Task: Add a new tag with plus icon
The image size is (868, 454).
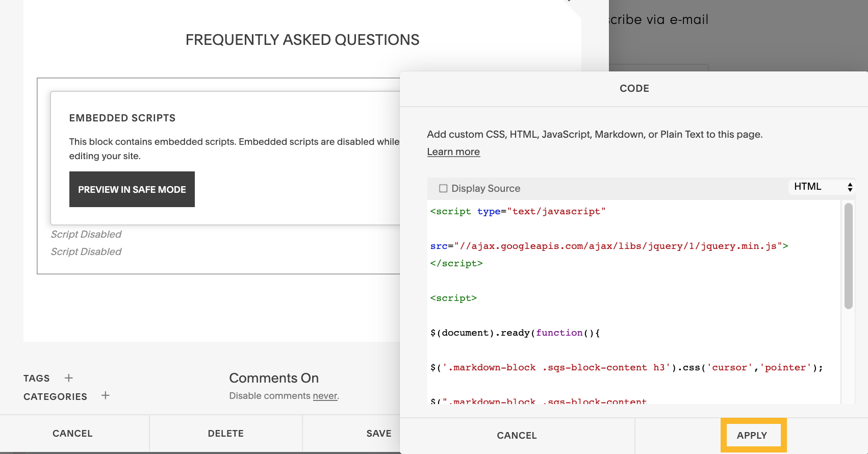Action: [69, 378]
